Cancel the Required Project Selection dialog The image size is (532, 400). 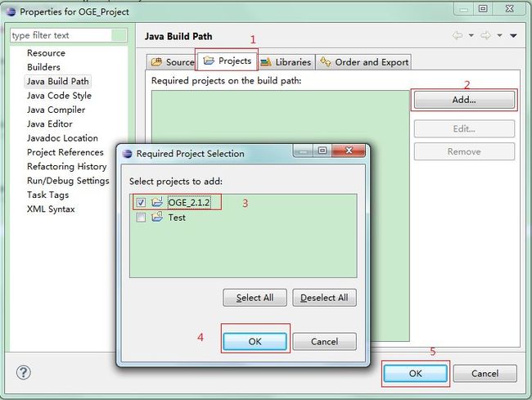click(x=324, y=341)
